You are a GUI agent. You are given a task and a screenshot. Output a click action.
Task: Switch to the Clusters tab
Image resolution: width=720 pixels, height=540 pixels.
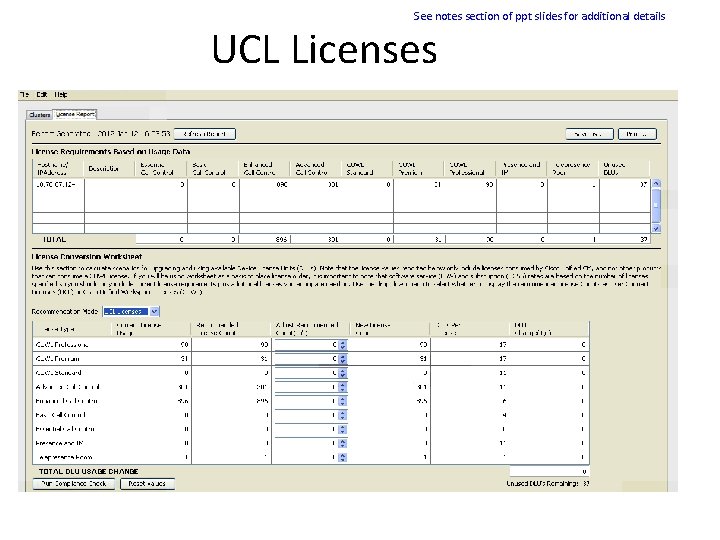point(39,115)
